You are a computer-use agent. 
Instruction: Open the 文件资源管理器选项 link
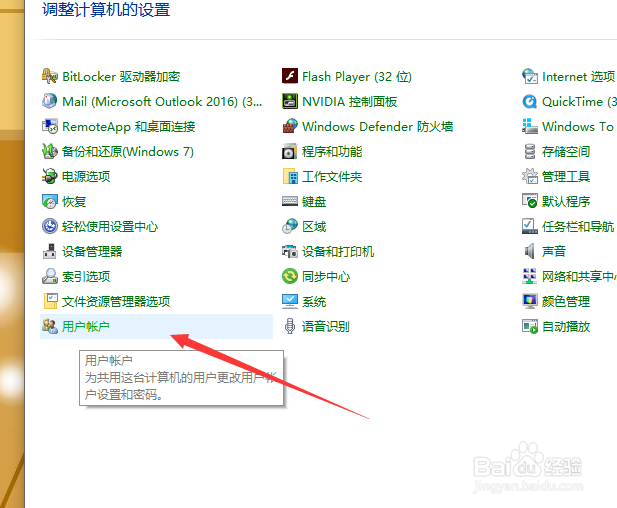[116, 302]
